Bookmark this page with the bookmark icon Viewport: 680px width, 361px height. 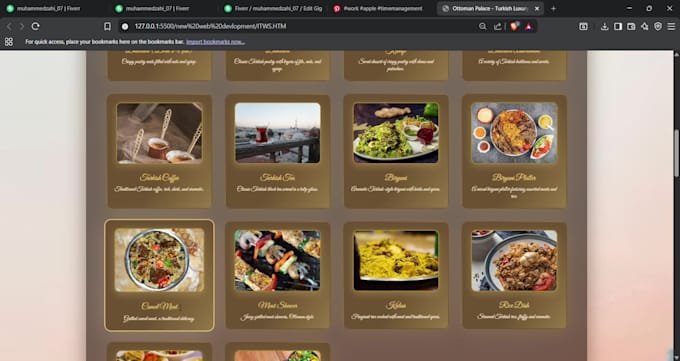pyautogui.click(x=107, y=26)
